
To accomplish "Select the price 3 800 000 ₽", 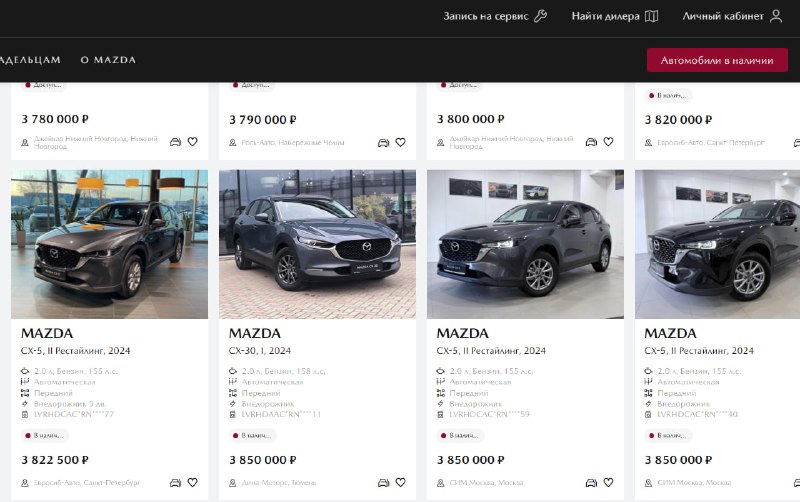I will (x=470, y=119).
